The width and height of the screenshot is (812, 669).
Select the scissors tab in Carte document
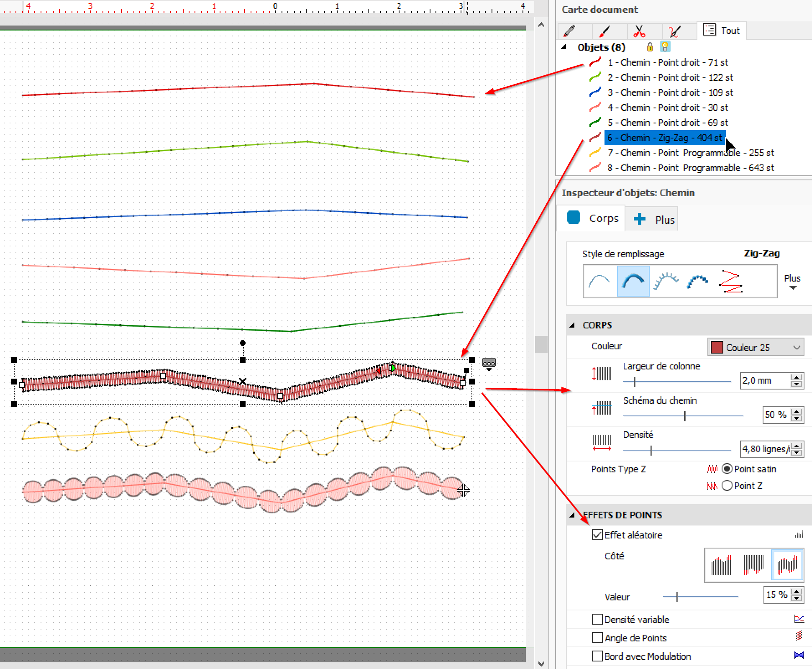[x=639, y=31]
